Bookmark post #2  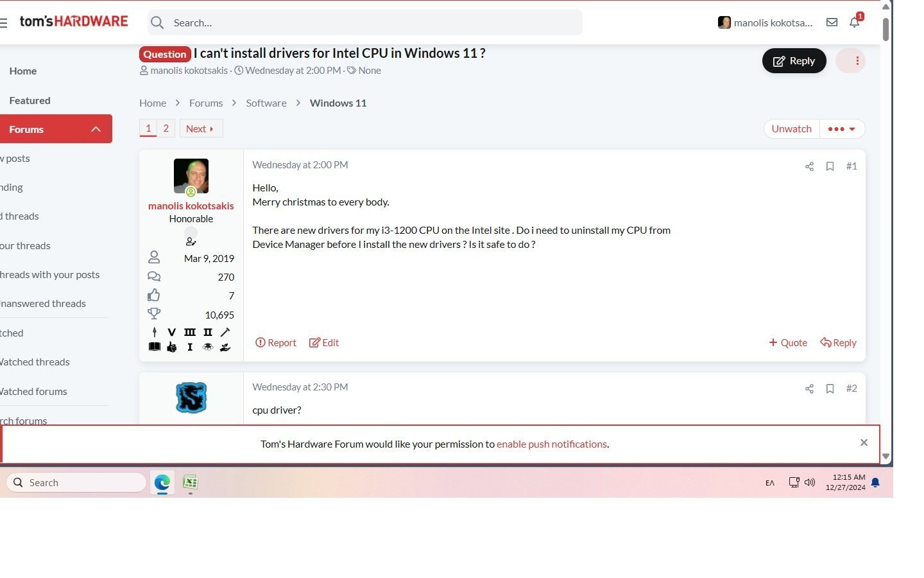point(830,389)
